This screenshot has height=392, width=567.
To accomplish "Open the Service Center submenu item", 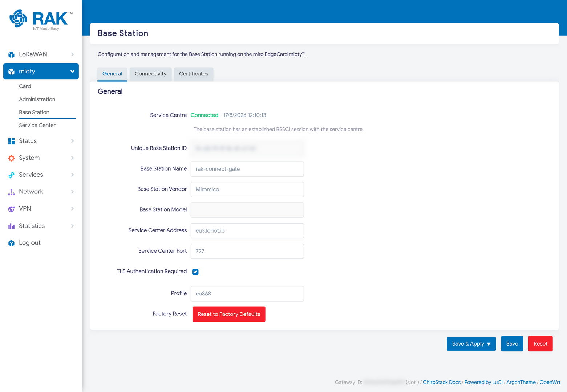I will tap(37, 126).
